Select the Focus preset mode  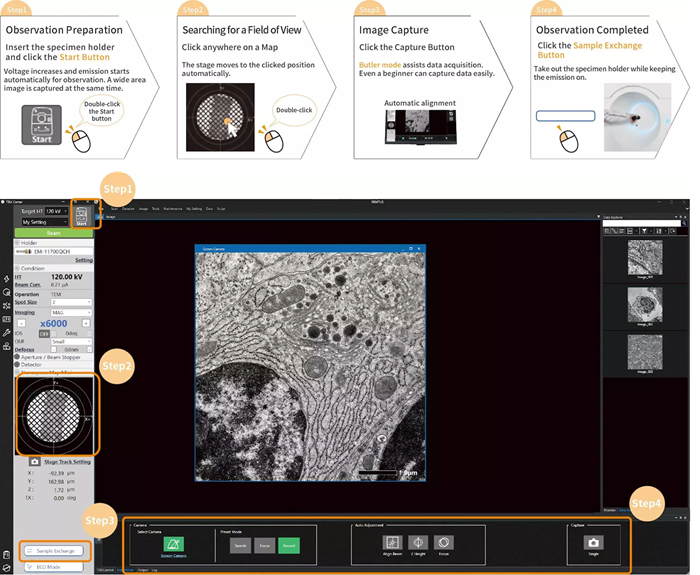(x=265, y=546)
